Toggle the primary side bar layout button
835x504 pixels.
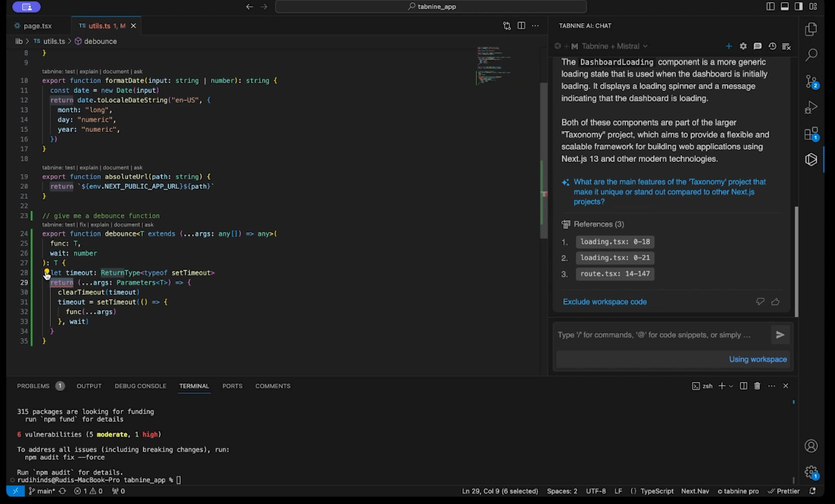[x=770, y=6]
